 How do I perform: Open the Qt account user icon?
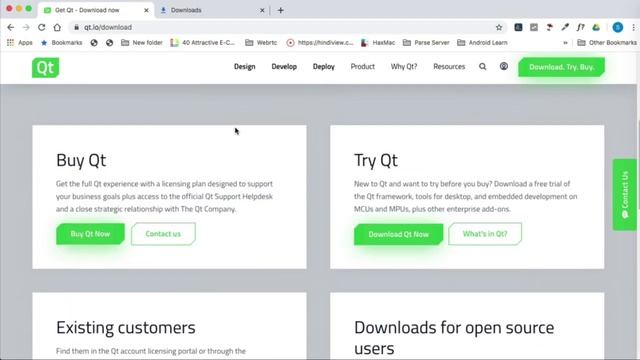click(x=504, y=66)
